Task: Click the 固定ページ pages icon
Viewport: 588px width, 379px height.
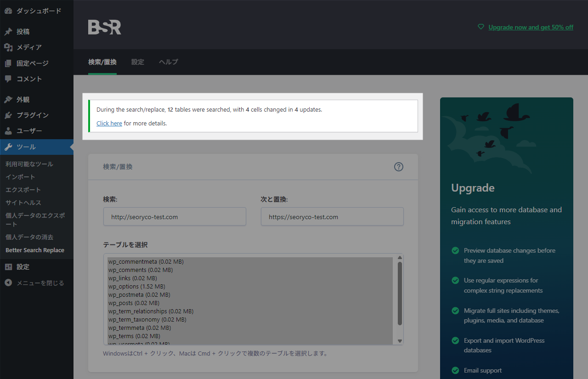Action: 8,63
